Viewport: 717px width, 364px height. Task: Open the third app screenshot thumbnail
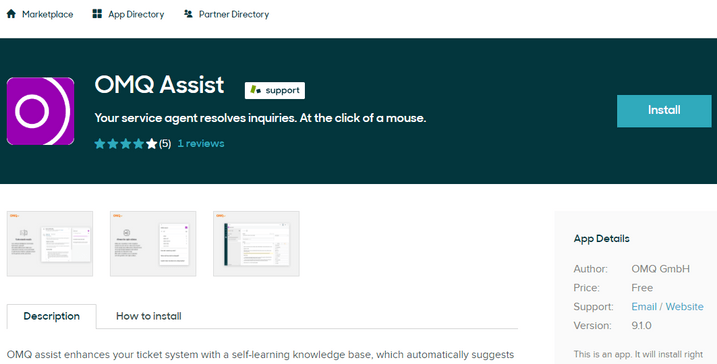click(257, 244)
